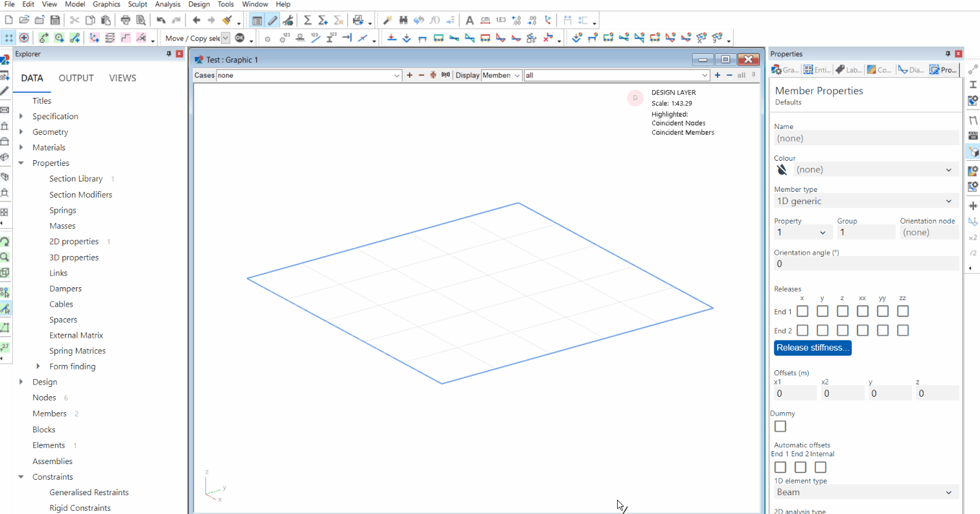Open the Cases dropdown in Graphic view
The image size is (980, 514).
pyautogui.click(x=309, y=76)
